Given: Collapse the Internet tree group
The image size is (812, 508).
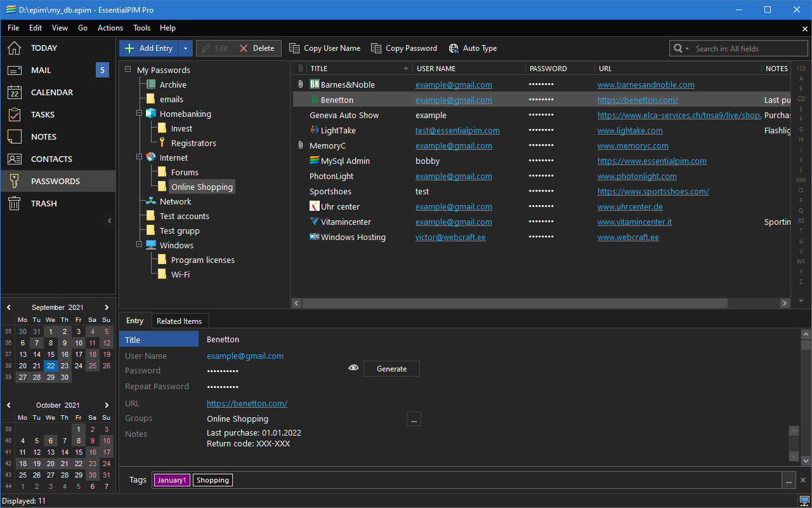Looking at the screenshot, I should (139, 157).
